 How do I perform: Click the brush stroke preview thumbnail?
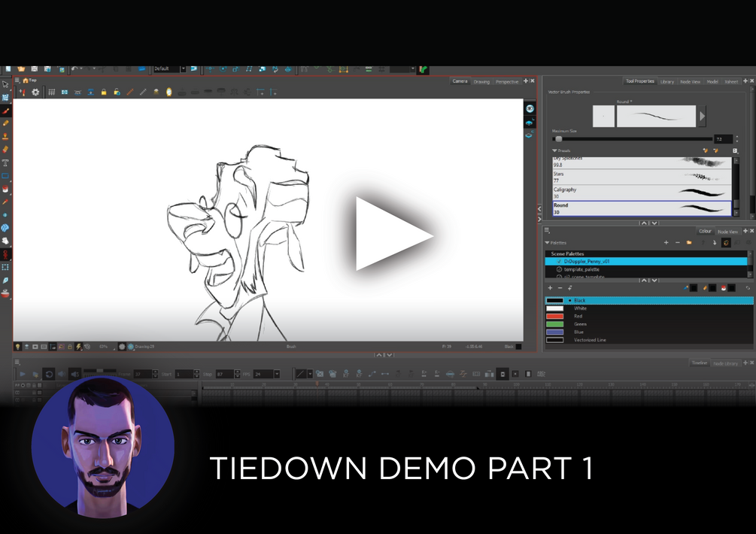(x=656, y=116)
